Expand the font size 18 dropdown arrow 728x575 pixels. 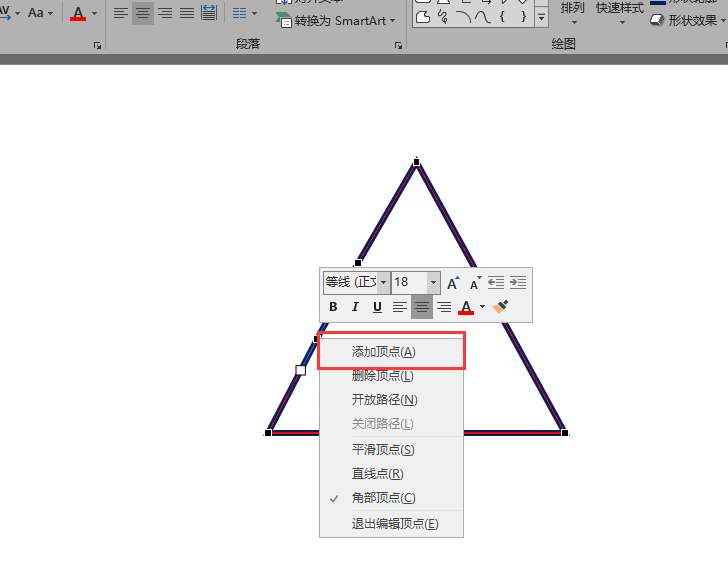tap(433, 282)
